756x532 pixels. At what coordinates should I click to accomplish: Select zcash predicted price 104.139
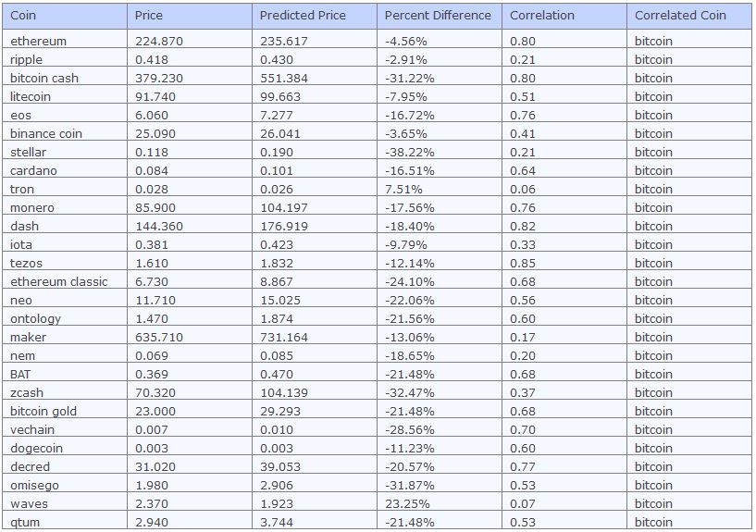(x=315, y=392)
